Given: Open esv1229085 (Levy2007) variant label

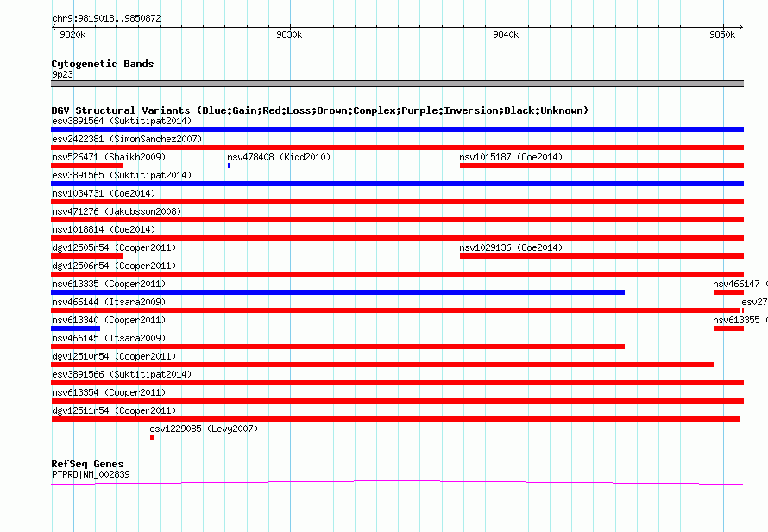Looking at the screenshot, I should [204, 429].
